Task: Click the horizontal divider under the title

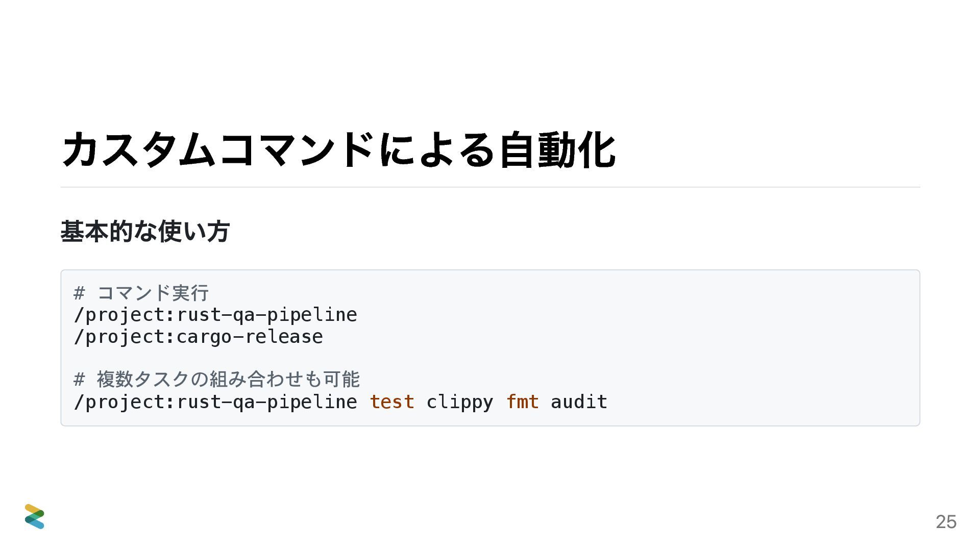Action: click(490, 187)
